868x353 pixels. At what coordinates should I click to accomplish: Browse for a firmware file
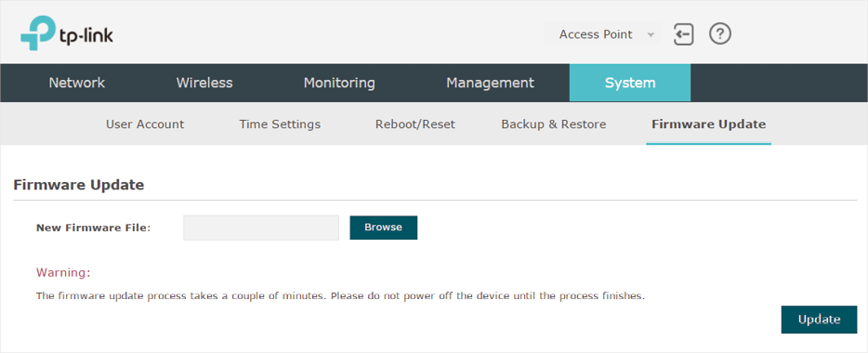384,228
